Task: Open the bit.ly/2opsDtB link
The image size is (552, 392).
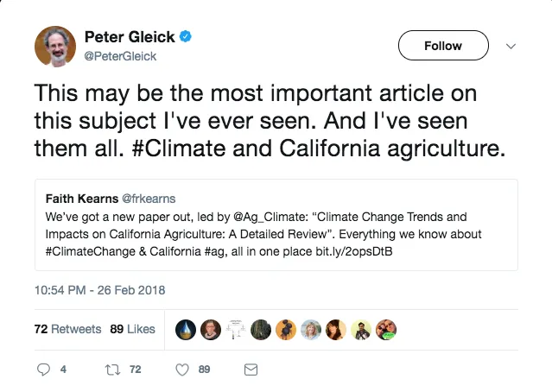Action: click(363, 250)
